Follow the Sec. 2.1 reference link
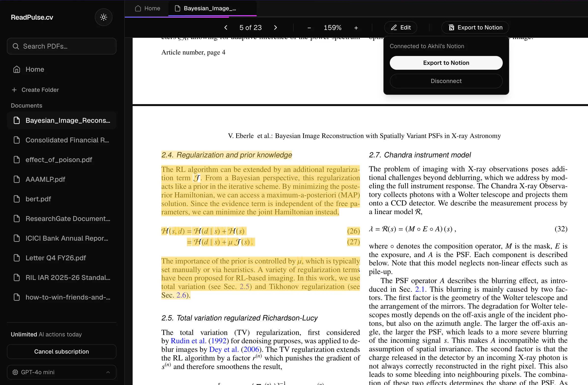Image resolution: width=588 pixels, height=385 pixels. (x=420, y=289)
